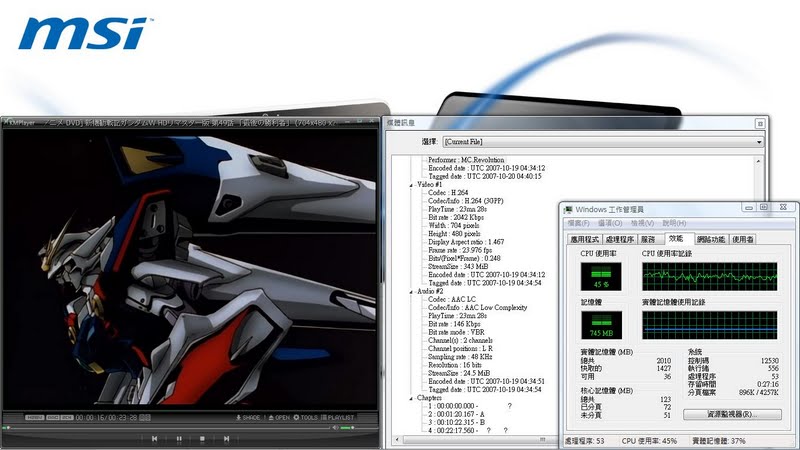This screenshot has width=800, height=450.
Task: Click the KMPlayer seek bar
Action: click(x=168, y=428)
